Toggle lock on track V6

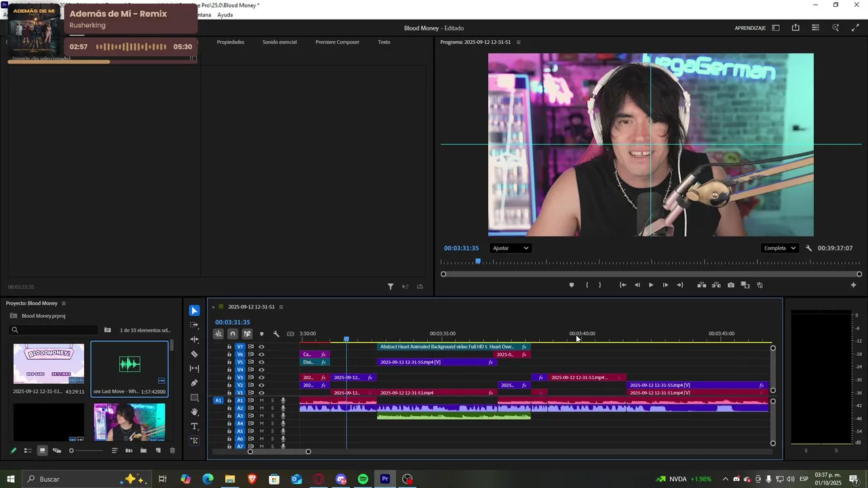229,354
